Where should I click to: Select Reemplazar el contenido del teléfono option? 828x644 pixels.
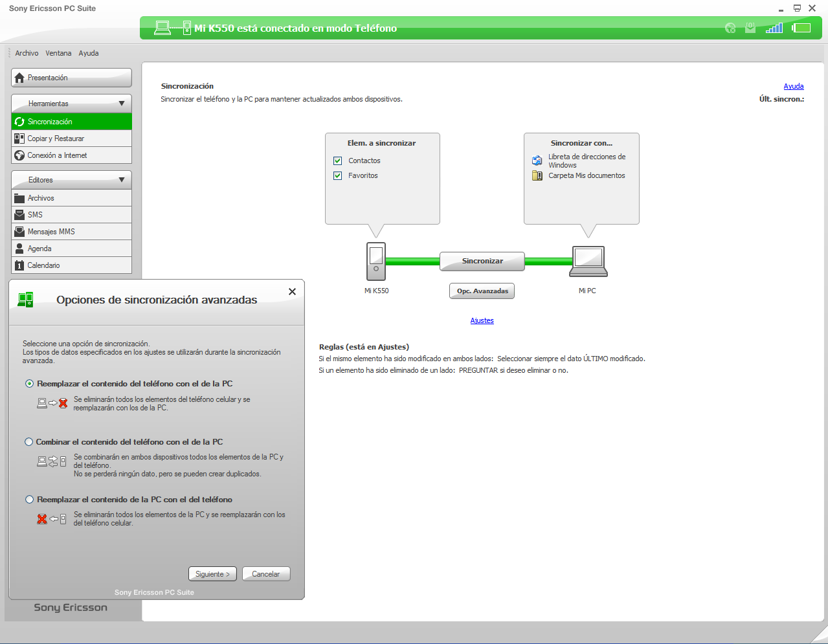coord(29,384)
